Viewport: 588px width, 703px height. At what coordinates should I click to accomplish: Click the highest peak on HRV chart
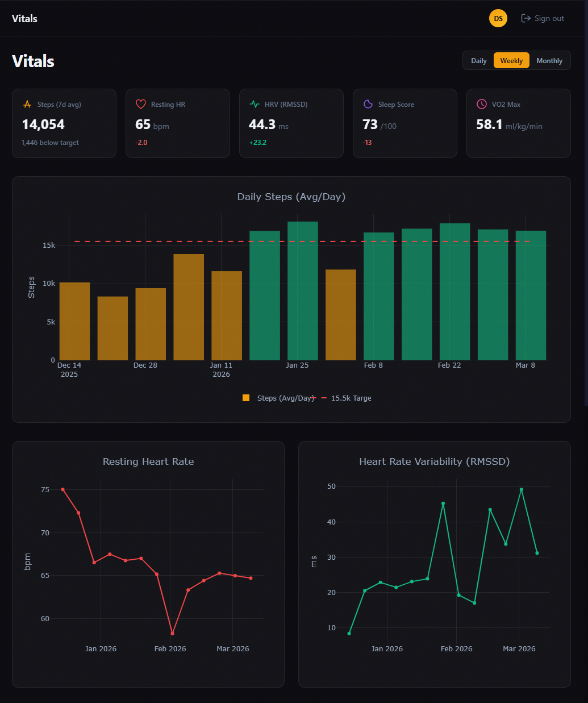coord(521,489)
